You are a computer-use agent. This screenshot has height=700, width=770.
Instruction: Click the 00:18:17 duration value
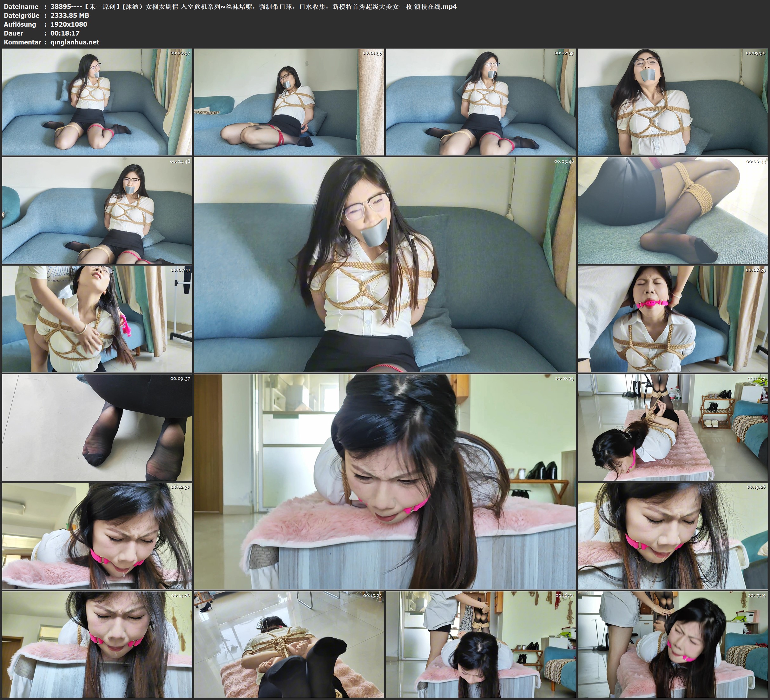tap(65, 33)
